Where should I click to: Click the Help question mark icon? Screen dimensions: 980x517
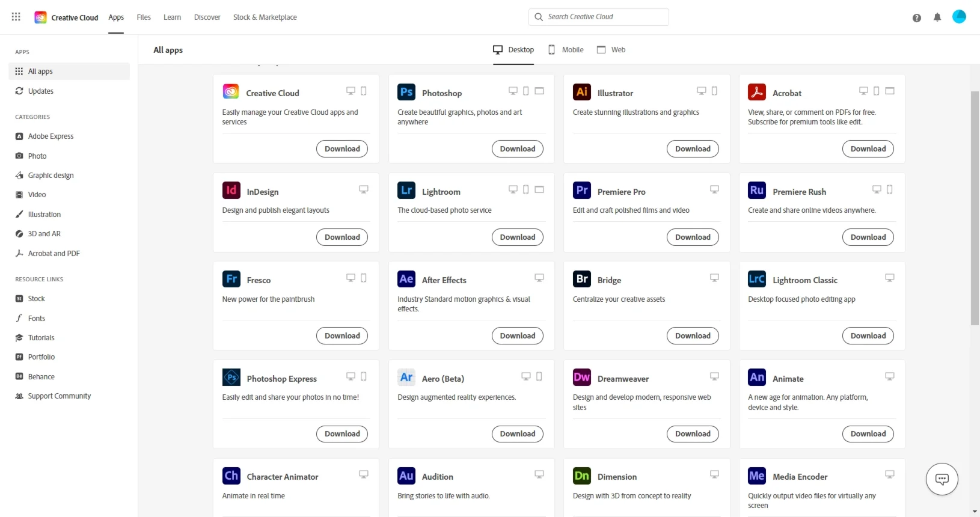pyautogui.click(x=916, y=18)
